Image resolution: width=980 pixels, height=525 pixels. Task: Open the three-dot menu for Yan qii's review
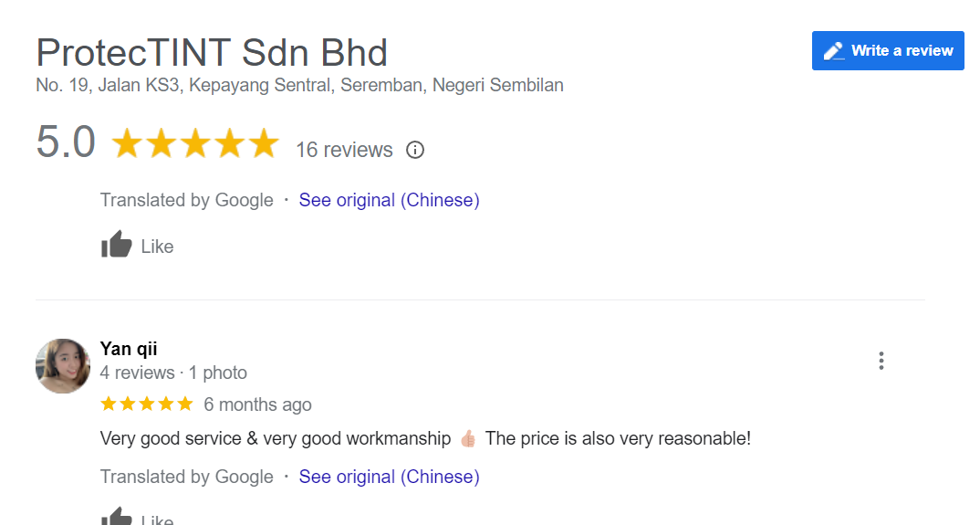pyautogui.click(x=881, y=361)
